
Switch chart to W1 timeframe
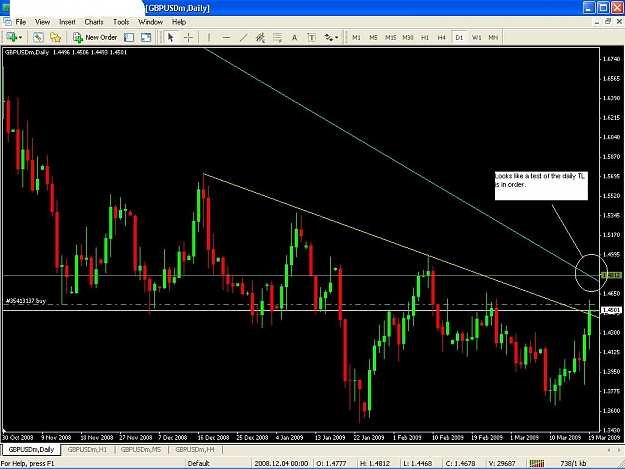coord(476,37)
